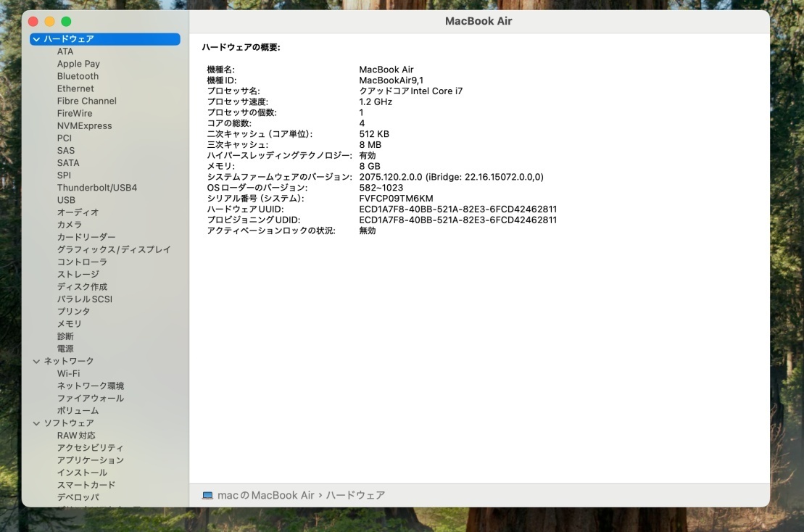This screenshot has width=804, height=532.
Task: Select SPI in sidebar
Action: [64, 175]
